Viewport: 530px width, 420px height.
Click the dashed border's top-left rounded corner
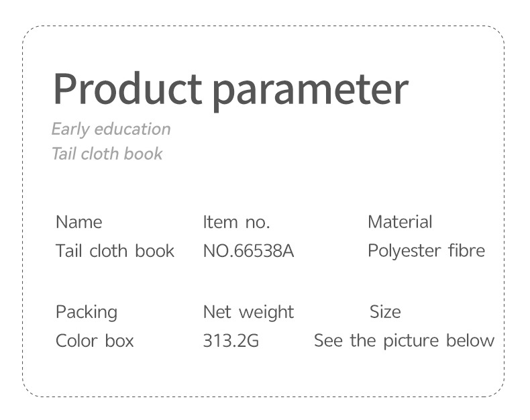coord(29,32)
